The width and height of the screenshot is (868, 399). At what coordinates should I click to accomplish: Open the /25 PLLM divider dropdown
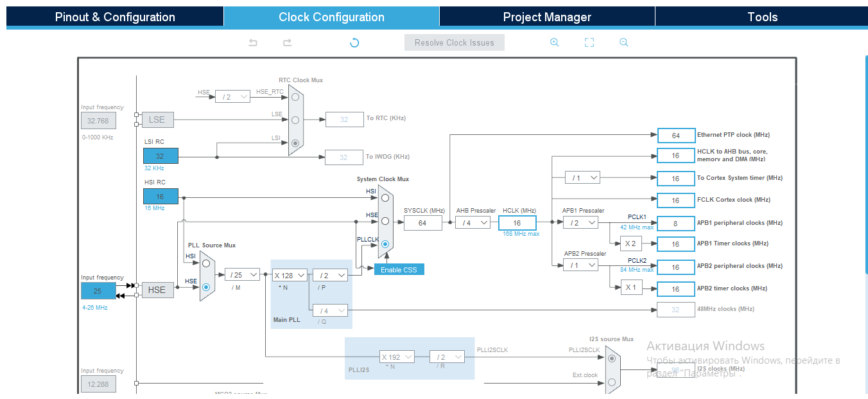242,274
